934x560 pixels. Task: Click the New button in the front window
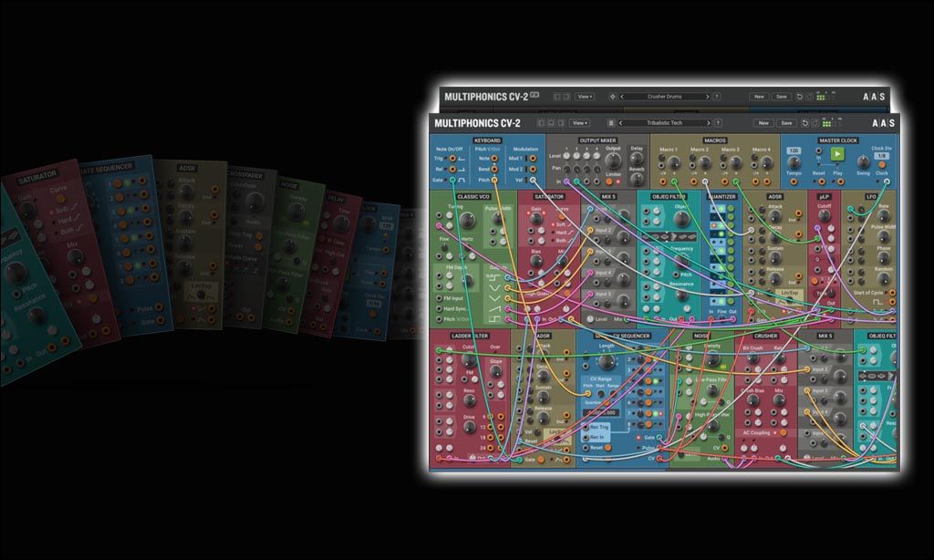[x=763, y=123]
